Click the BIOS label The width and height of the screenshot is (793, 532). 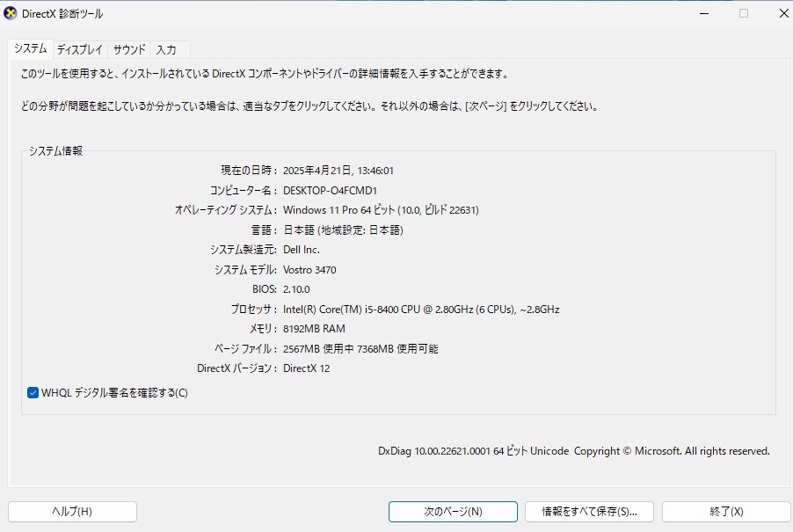265,289
